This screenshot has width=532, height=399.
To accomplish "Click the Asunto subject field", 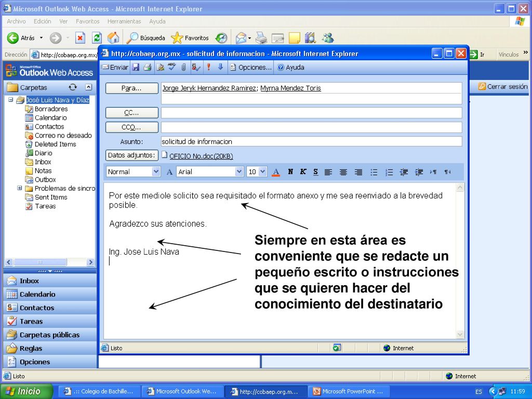I will (x=312, y=141).
